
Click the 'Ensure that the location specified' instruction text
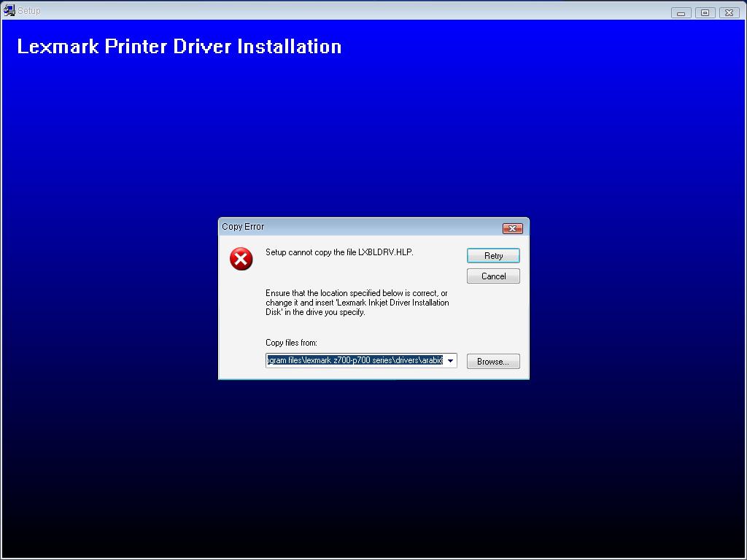[357, 303]
